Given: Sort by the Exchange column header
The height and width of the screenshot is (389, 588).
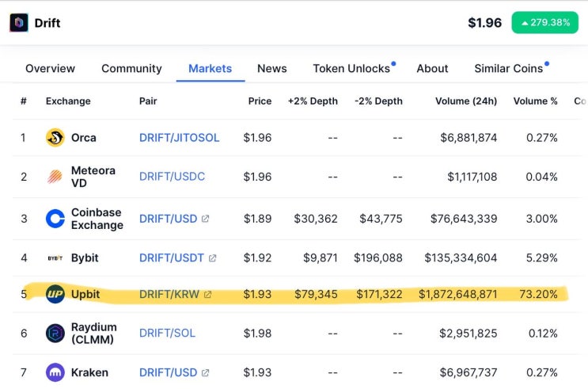Looking at the screenshot, I should coord(68,101).
